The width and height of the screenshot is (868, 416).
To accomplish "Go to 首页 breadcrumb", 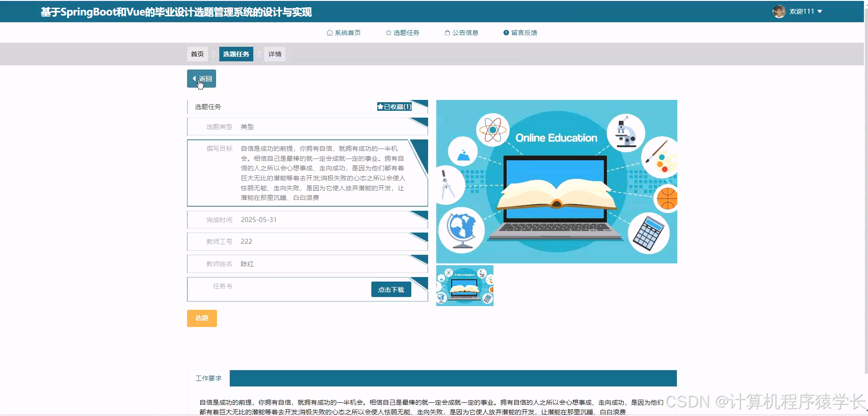I will click(x=197, y=54).
